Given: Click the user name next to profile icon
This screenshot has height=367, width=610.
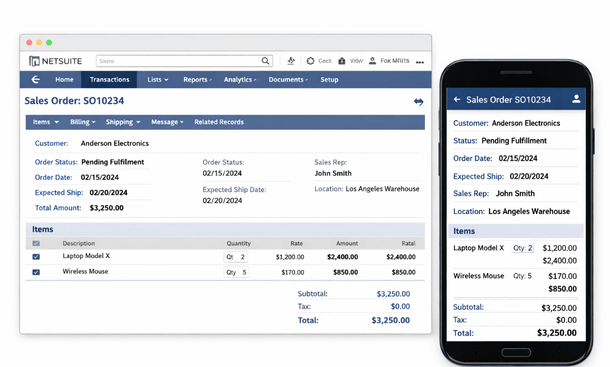Looking at the screenshot, I should [x=394, y=61].
